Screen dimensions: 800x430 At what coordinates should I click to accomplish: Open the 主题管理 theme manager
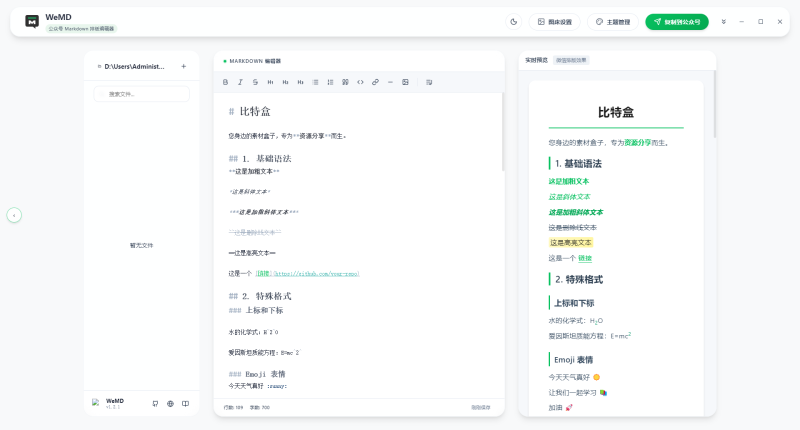point(613,22)
